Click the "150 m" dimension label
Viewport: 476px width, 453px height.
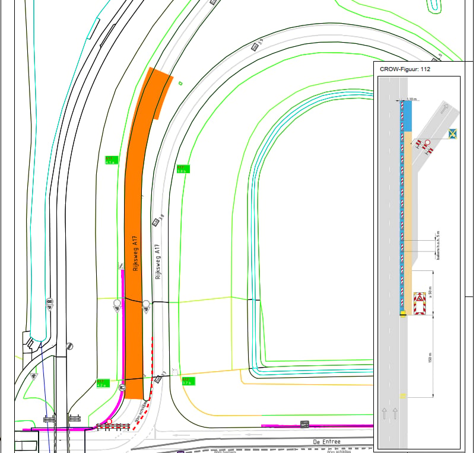430,358
